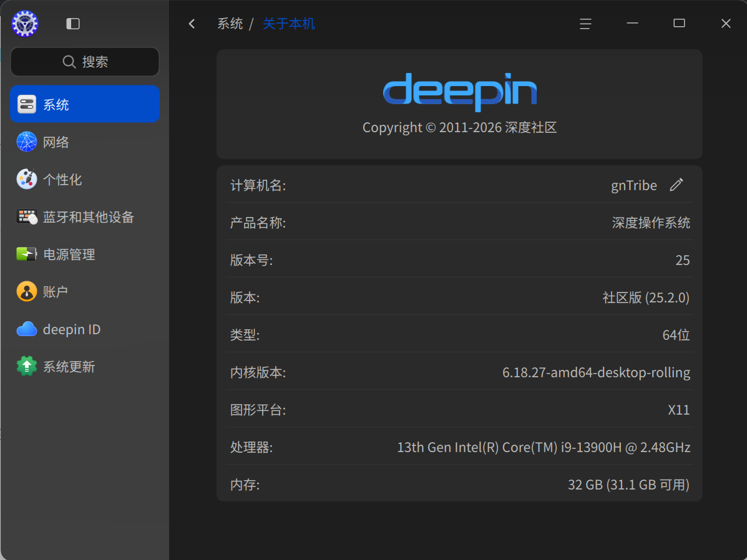The image size is (747, 560).
Task: Click the 系统 breadcrumb link
Action: click(230, 23)
